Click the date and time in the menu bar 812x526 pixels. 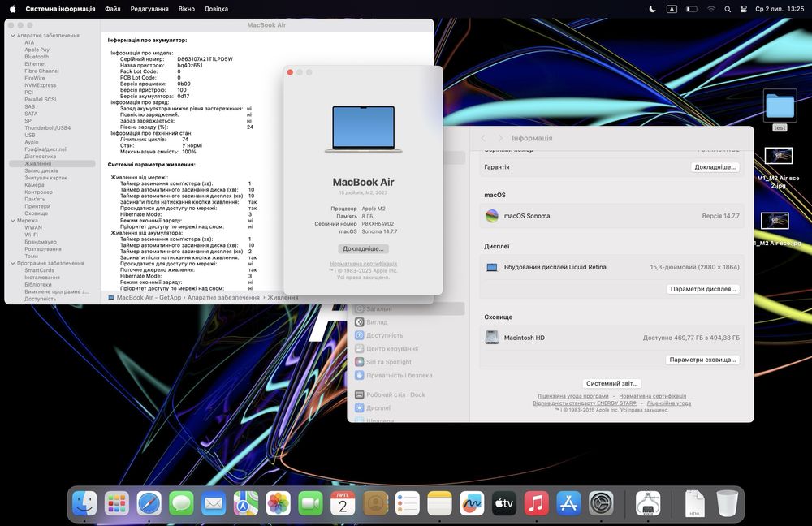780,9
